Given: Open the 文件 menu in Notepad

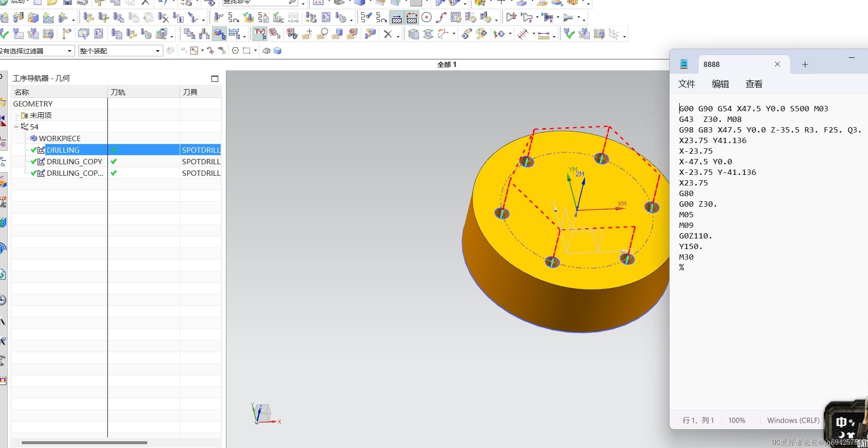Looking at the screenshot, I should click(686, 84).
